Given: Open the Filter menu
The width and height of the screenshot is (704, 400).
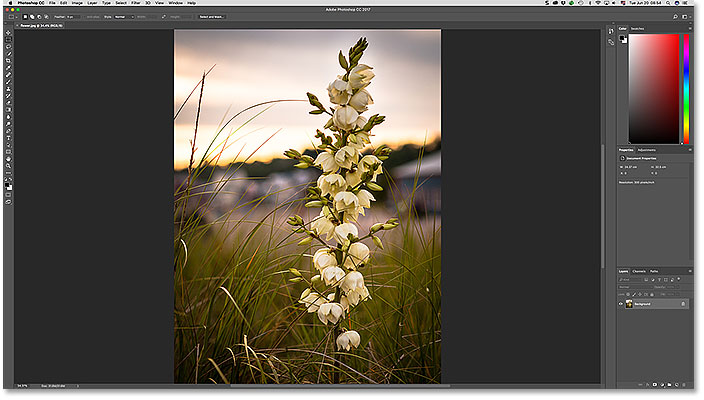Looking at the screenshot, I should coord(136,3).
